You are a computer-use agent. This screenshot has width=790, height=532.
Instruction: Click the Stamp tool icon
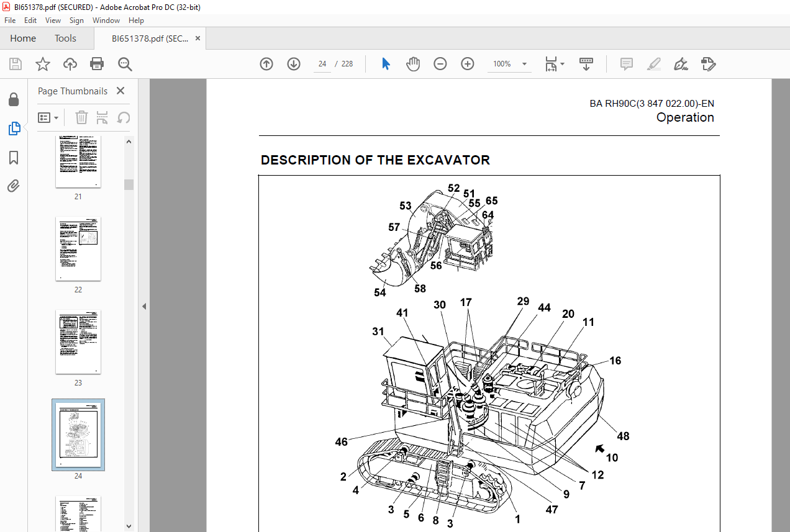pos(708,64)
